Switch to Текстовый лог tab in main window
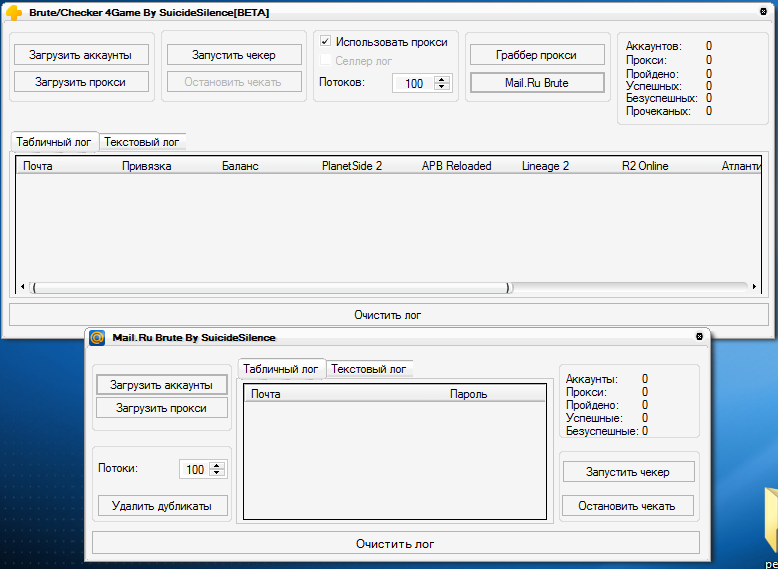778x569 pixels. coord(141,142)
